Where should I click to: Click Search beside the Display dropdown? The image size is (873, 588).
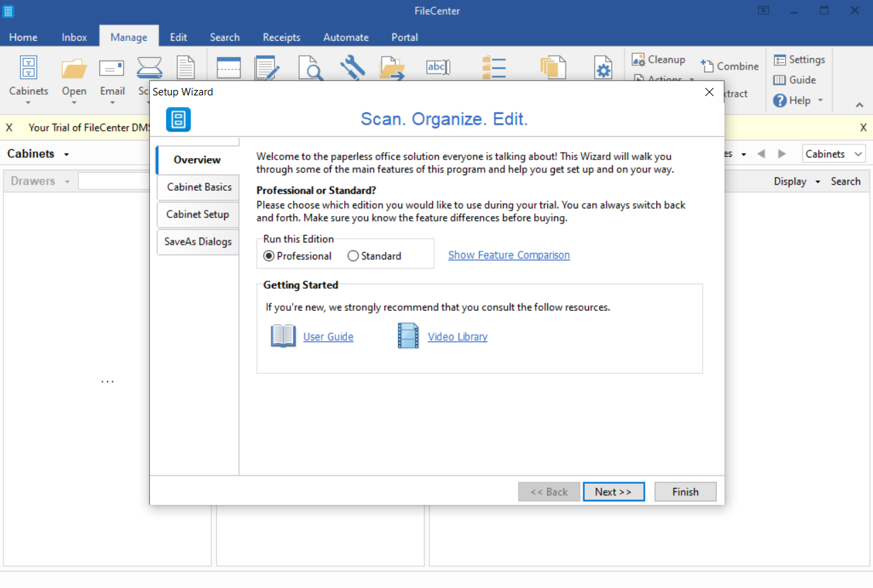tap(846, 181)
